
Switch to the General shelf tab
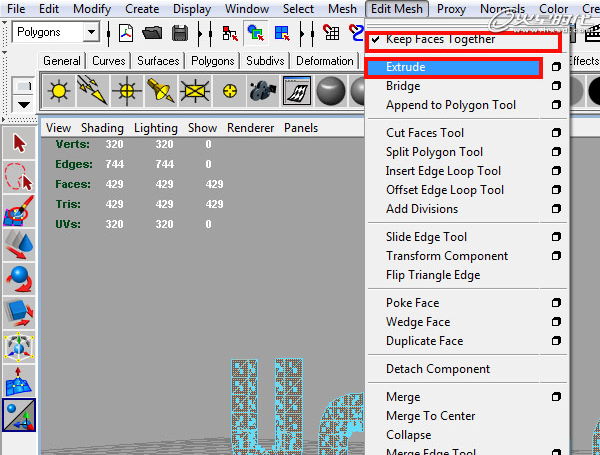[x=62, y=61]
